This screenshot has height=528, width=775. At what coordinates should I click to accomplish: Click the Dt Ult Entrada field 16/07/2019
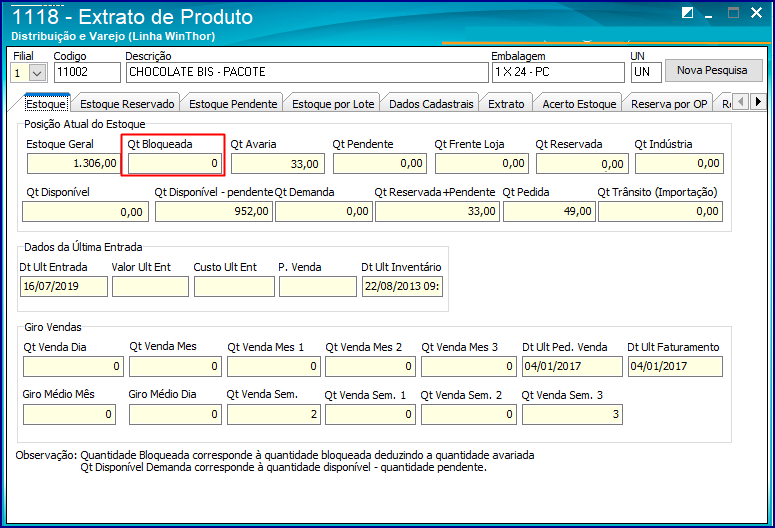pos(64,286)
